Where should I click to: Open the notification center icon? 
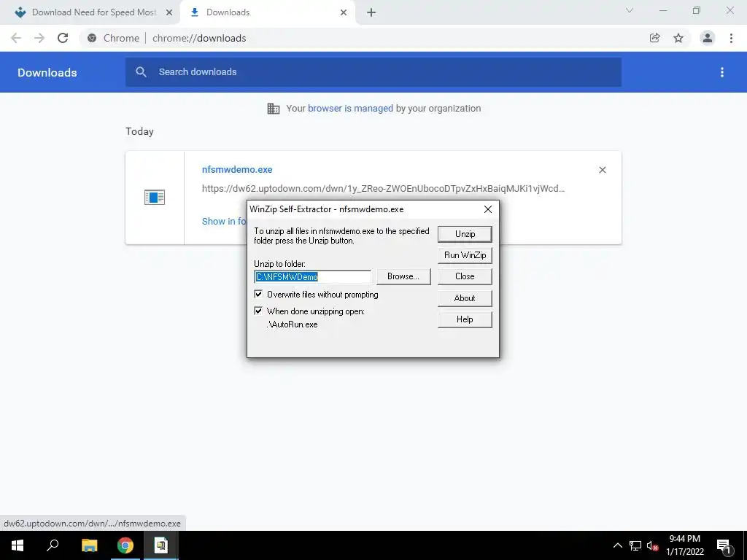click(x=724, y=545)
